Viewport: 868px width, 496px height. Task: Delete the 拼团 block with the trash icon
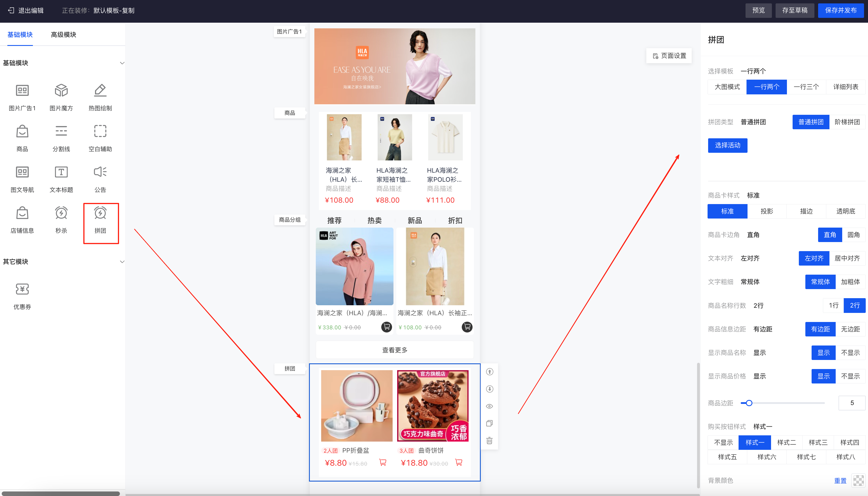click(x=490, y=441)
